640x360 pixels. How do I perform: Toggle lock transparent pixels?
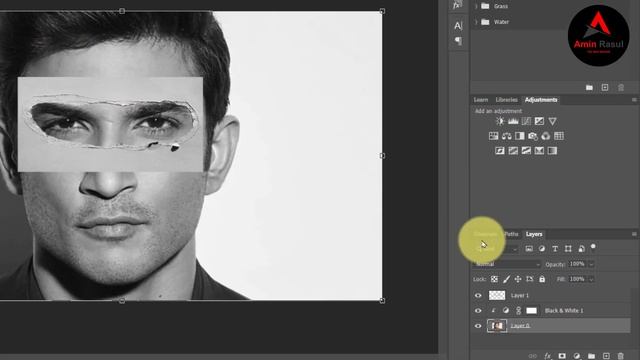494,279
